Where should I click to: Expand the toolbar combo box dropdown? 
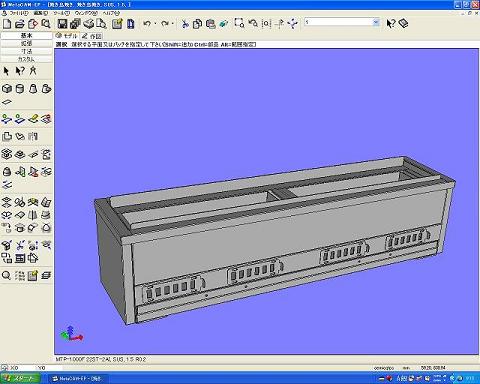click(x=376, y=22)
